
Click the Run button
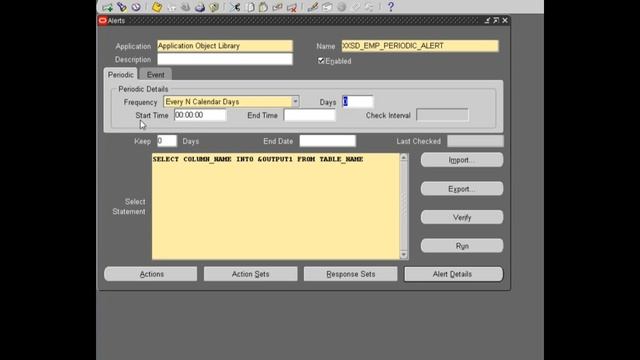point(462,246)
